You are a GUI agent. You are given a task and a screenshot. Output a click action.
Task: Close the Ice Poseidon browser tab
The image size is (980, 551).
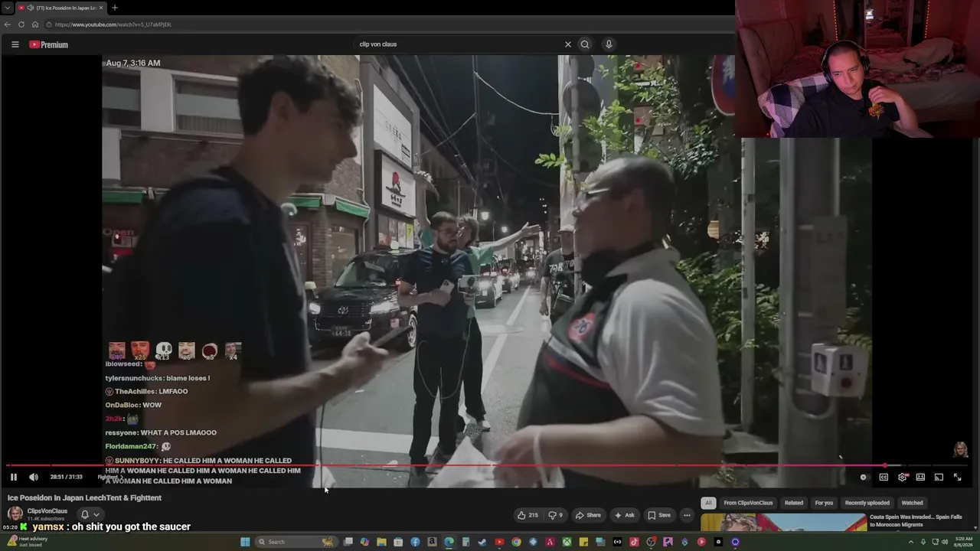point(100,8)
